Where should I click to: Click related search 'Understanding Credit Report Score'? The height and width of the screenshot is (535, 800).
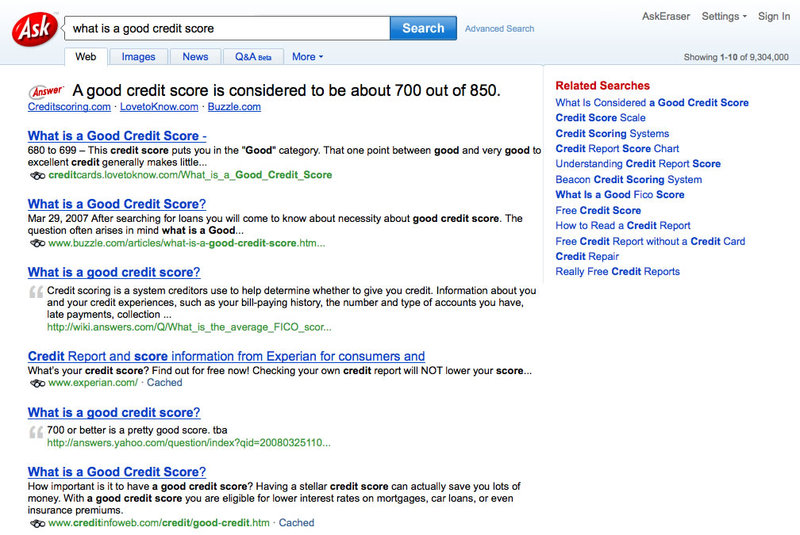point(638,164)
